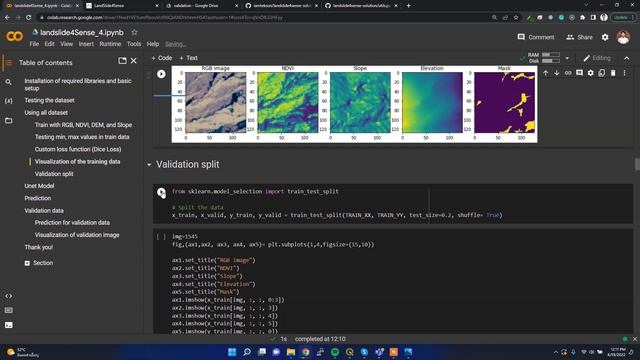Add a new Text cell

point(189,58)
